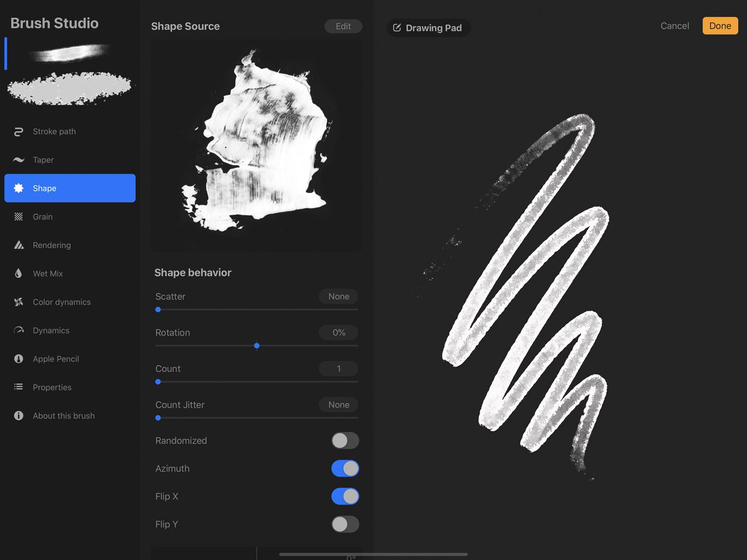Select the Dynamics settings icon
This screenshot has height=560, width=747.
19,330
